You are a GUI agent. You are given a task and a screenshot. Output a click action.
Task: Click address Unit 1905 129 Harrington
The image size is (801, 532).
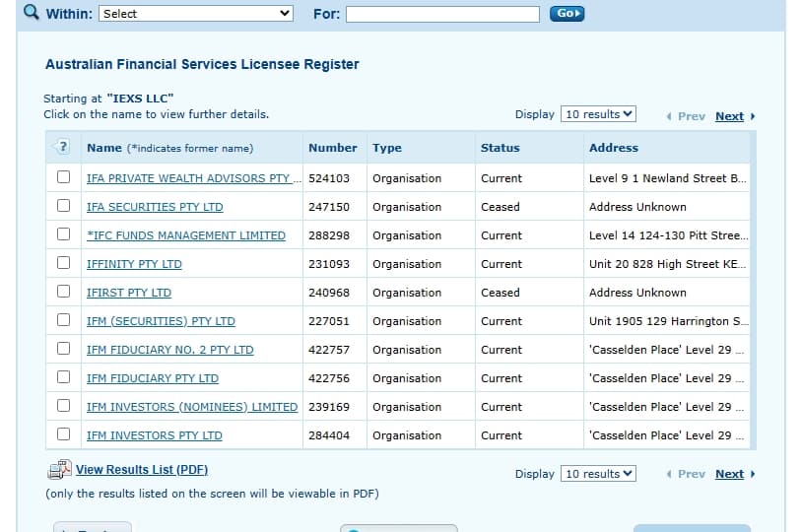(668, 321)
